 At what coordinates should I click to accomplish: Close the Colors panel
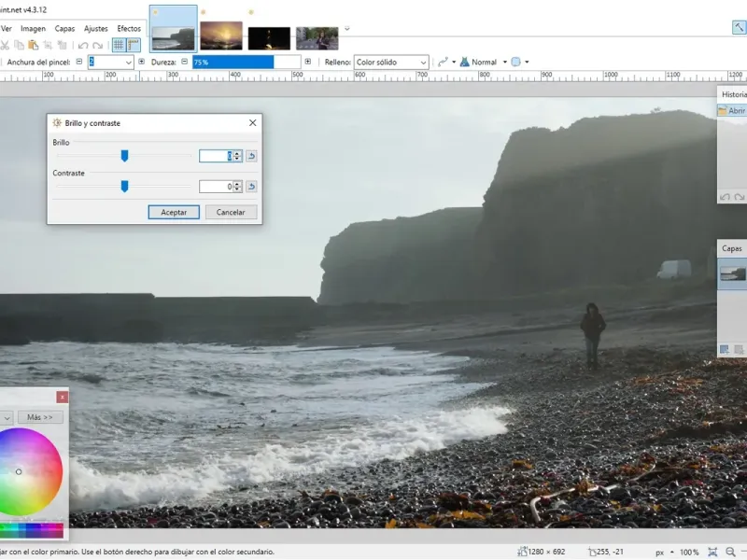click(62, 397)
